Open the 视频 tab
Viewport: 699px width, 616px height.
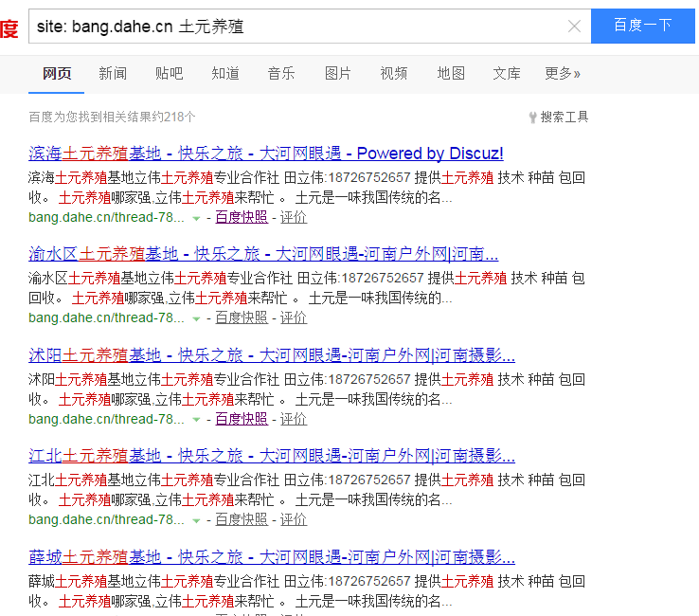pyautogui.click(x=394, y=73)
